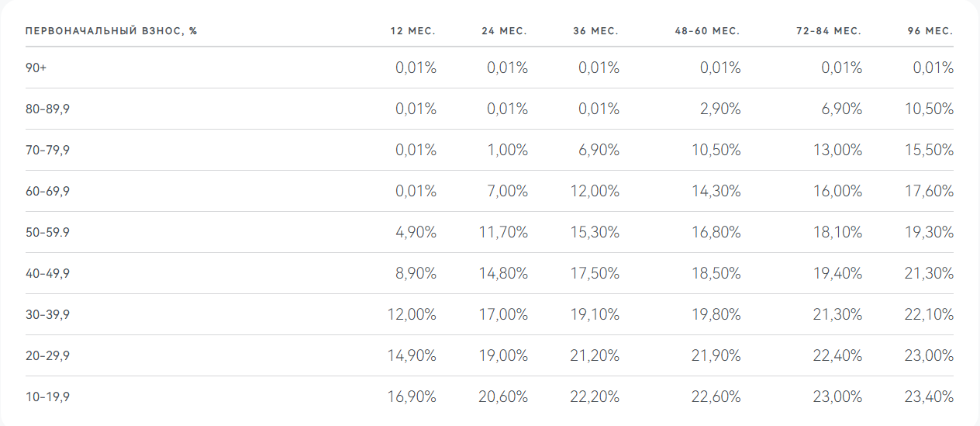
Task: Click the 72-84 МЕС. column header
Action: [x=829, y=31]
